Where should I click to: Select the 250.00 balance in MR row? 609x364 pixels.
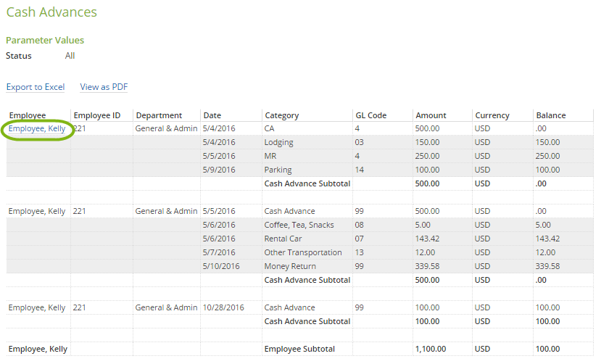pos(547,156)
